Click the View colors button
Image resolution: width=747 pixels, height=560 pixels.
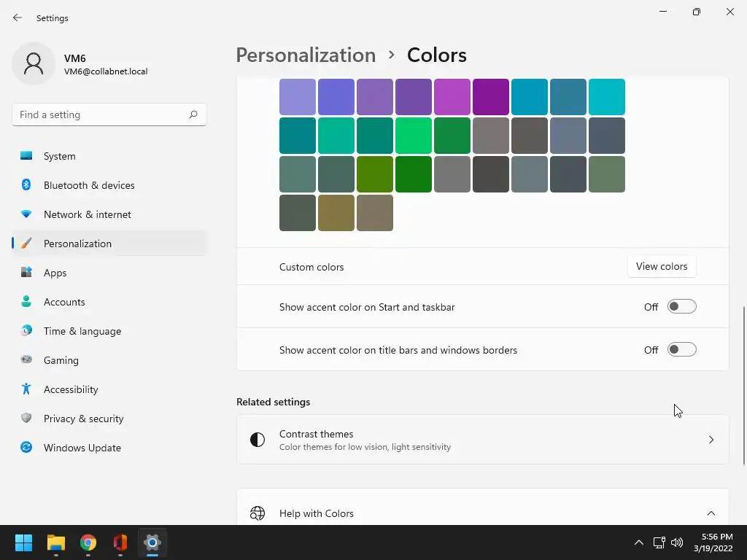click(x=661, y=266)
